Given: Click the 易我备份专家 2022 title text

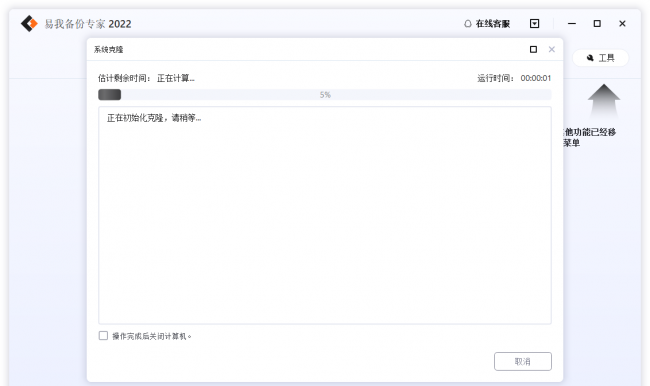Looking at the screenshot, I should 88,24.
